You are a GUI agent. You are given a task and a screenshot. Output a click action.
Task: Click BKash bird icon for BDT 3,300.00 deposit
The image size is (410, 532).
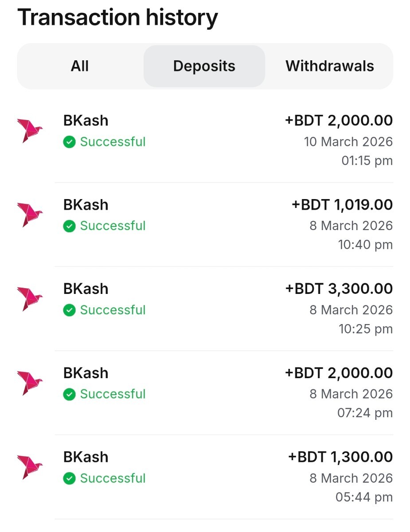(30, 299)
